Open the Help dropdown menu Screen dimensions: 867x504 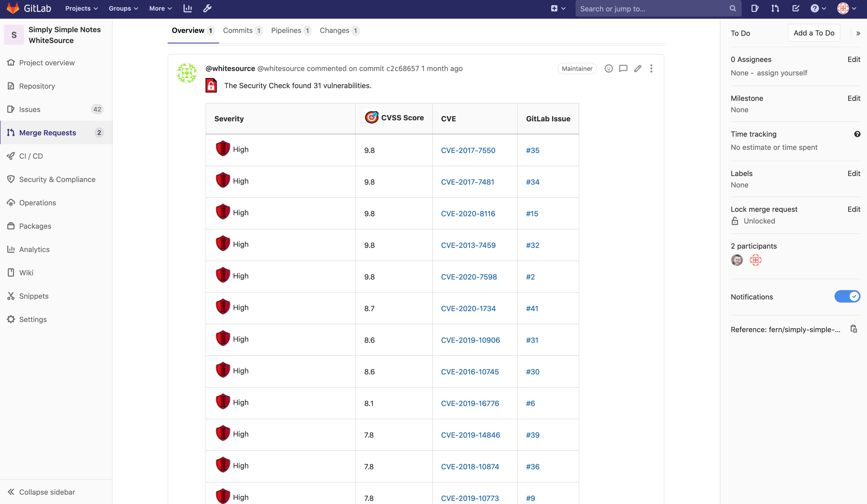point(818,9)
